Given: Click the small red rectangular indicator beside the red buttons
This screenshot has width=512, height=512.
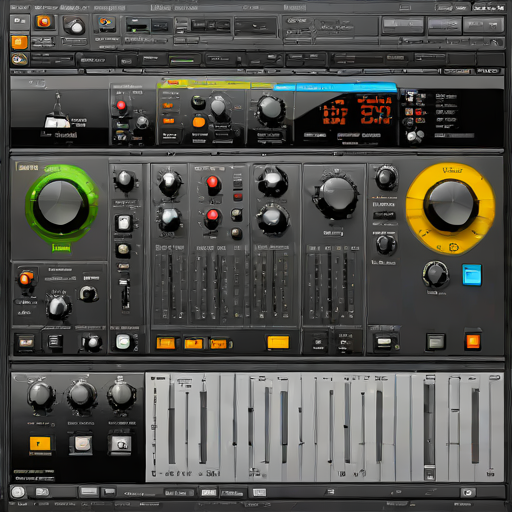Looking at the screenshot, I should click(x=238, y=196).
